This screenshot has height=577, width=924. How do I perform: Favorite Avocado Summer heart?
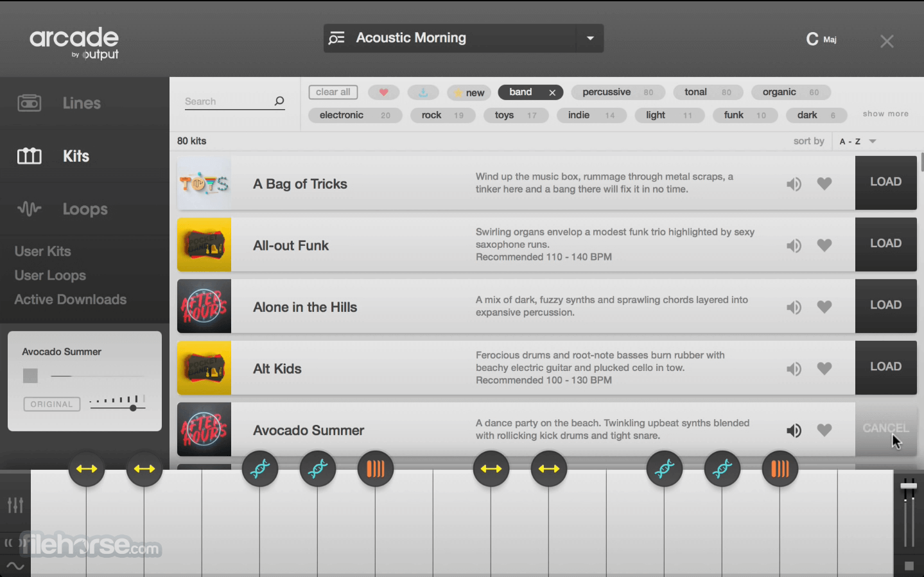tap(824, 430)
